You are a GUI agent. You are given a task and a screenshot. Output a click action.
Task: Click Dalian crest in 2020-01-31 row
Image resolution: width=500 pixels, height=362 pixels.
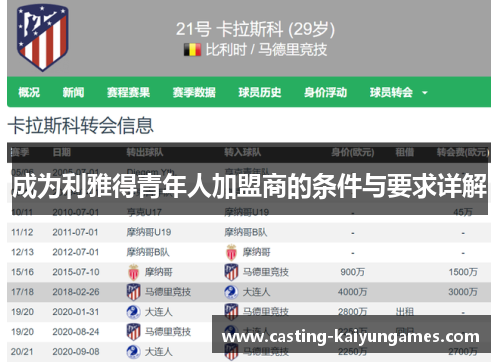(x=133, y=312)
